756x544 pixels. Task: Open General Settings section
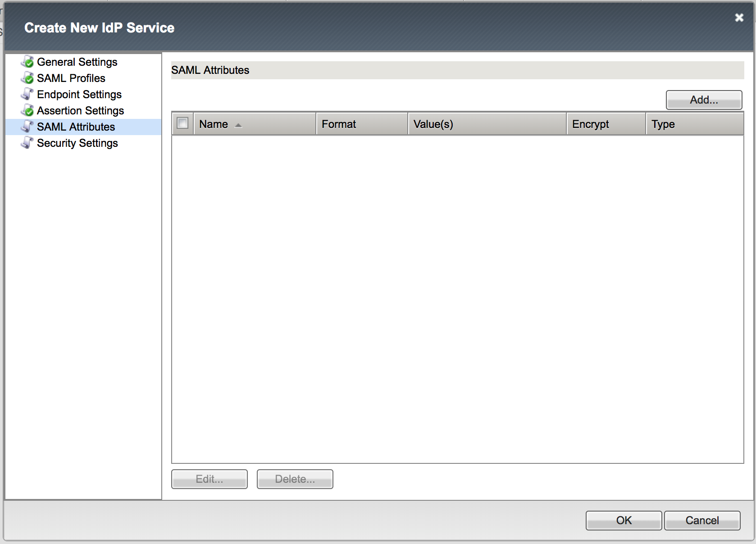[77, 62]
